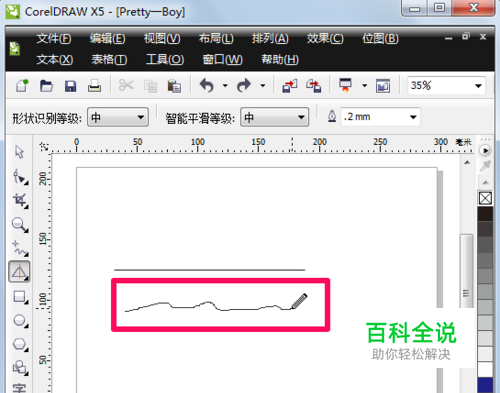Open the 位图(B) menu

[x=380, y=39]
